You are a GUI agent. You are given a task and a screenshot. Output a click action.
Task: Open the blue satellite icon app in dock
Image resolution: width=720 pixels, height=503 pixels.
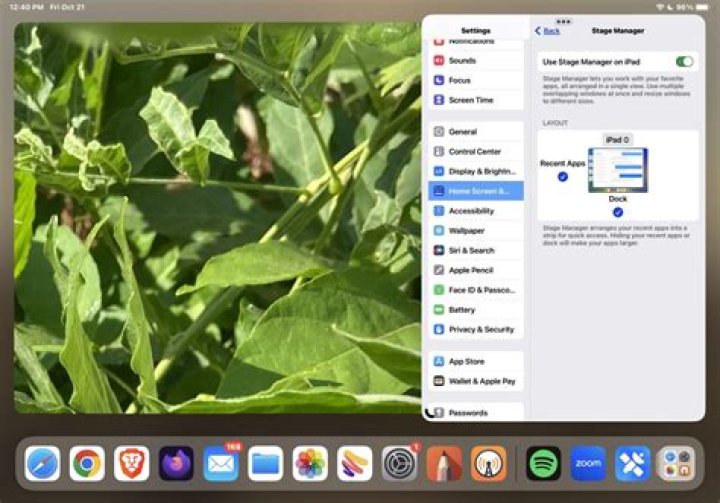tap(632, 463)
